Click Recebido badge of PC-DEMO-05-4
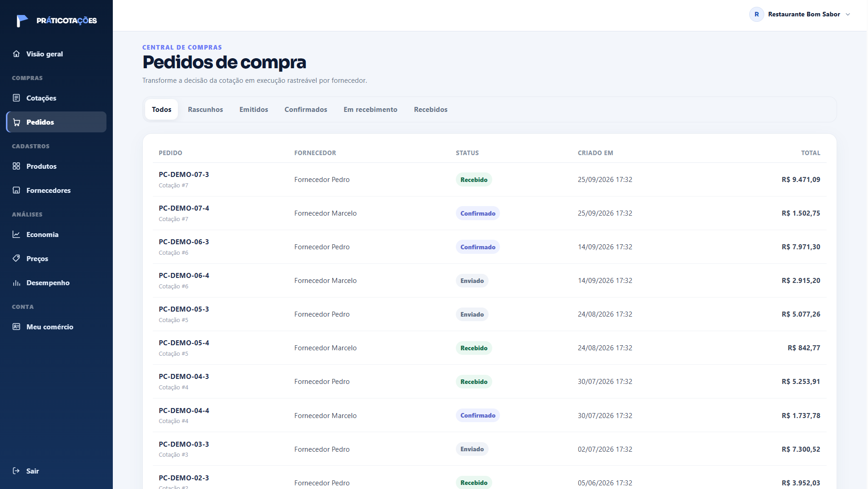 (474, 348)
